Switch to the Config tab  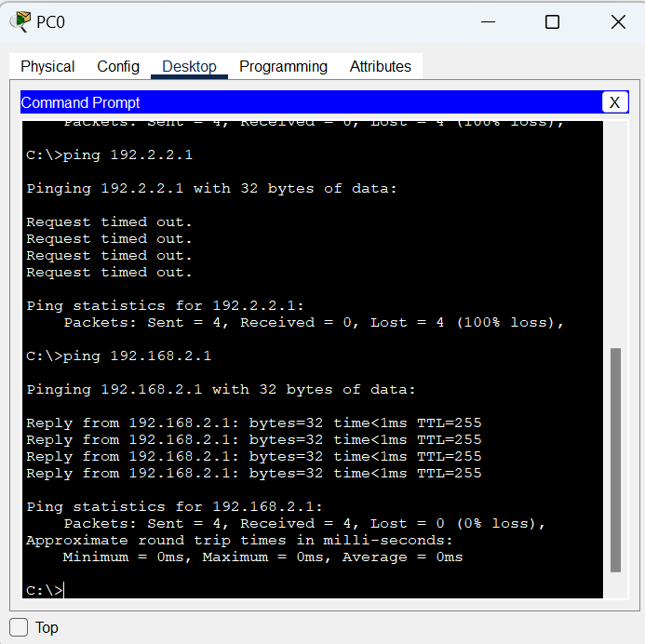coord(118,66)
